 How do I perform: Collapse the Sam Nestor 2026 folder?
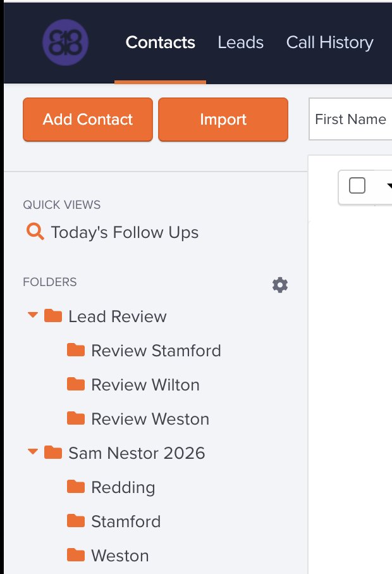33,452
